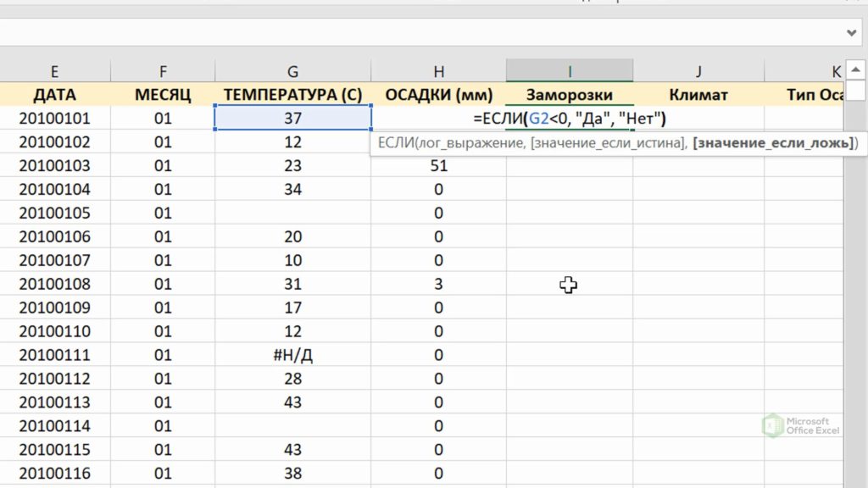Select the precipitation cell showing 51
The width and height of the screenshot is (868, 488).
[438, 165]
